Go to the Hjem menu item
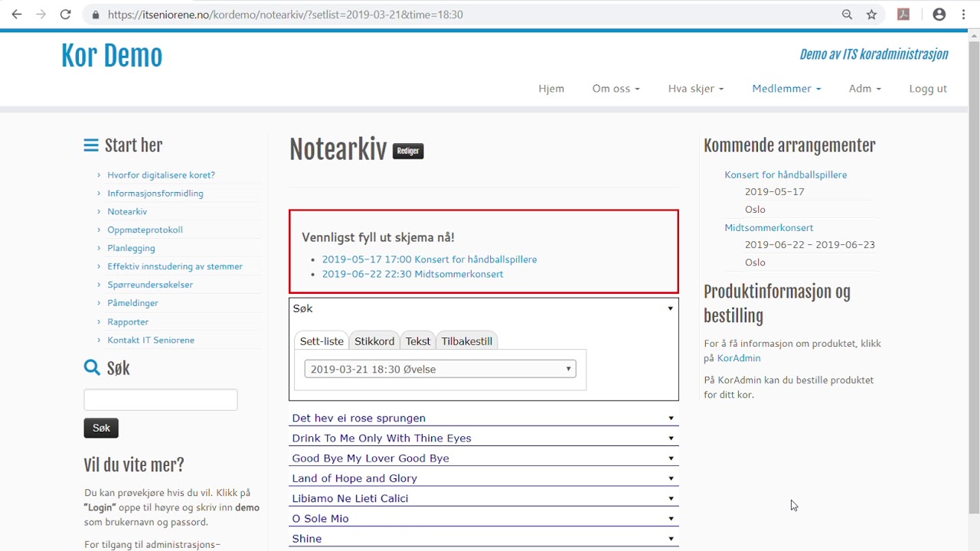Image resolution: width=980 pixels, height=551 pixels. [x=551, y=89]
